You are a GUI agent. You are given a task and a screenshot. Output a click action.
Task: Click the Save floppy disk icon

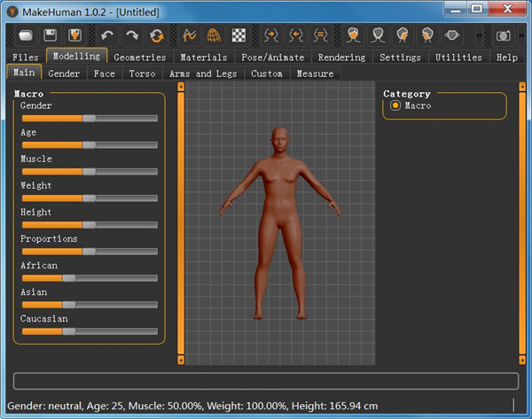pos(50,35)
